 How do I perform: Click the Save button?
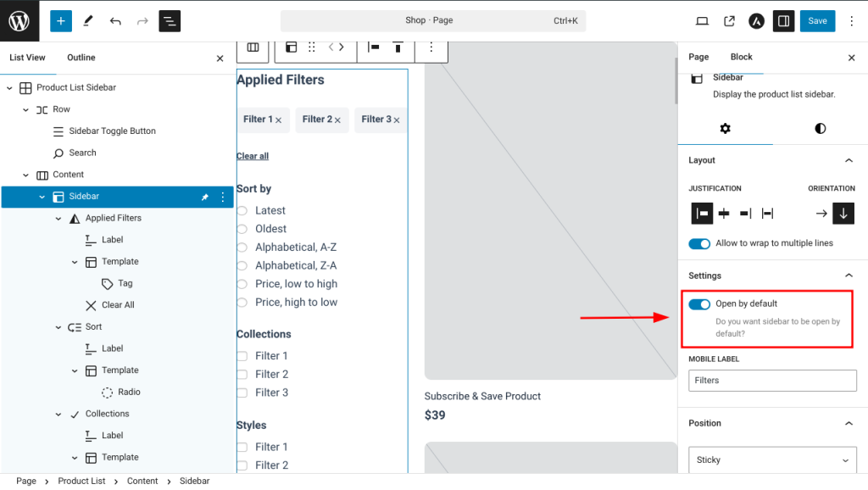pos(817,21)
